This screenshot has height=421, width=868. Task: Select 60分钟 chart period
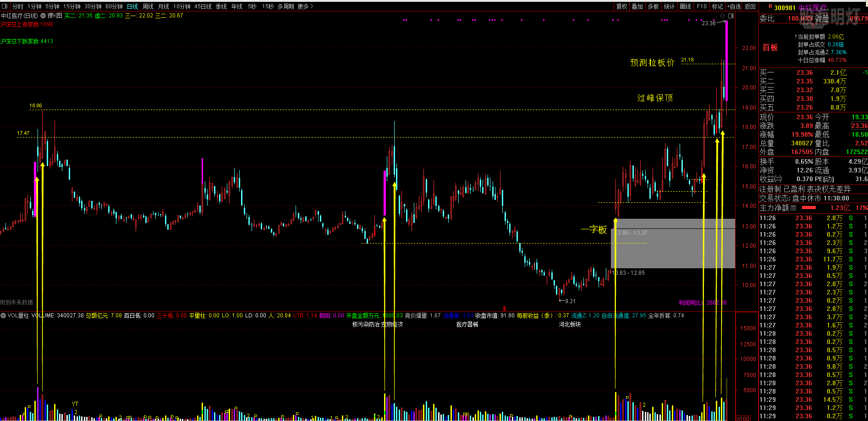[x=114, y=6]
